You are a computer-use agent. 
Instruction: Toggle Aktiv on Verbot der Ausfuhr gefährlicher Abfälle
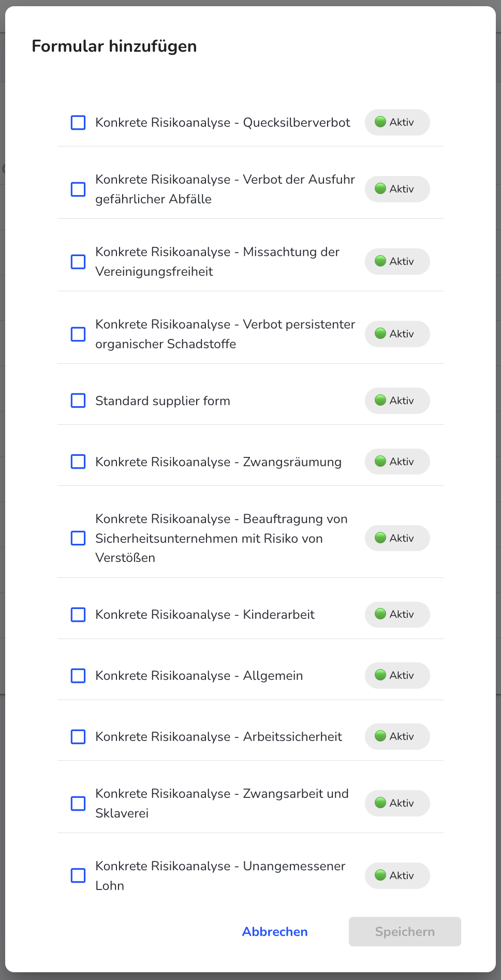pyautogui.click(x=397, y=189)
